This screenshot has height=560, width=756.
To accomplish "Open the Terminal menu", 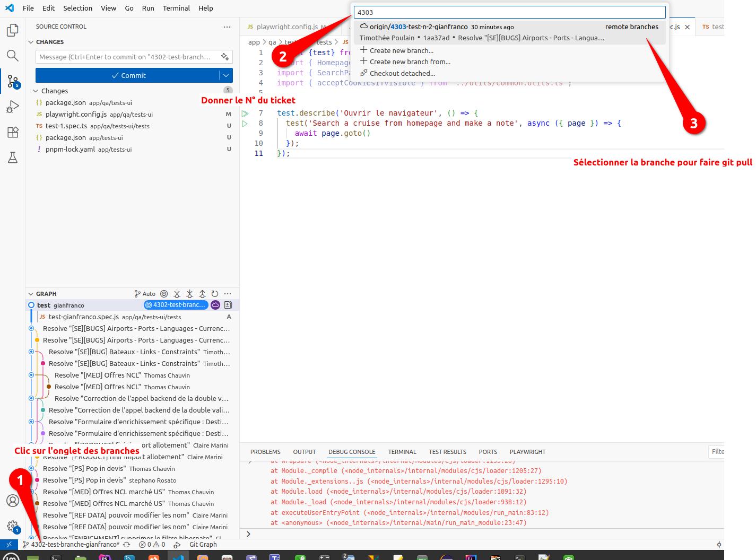I will point(176,8).
